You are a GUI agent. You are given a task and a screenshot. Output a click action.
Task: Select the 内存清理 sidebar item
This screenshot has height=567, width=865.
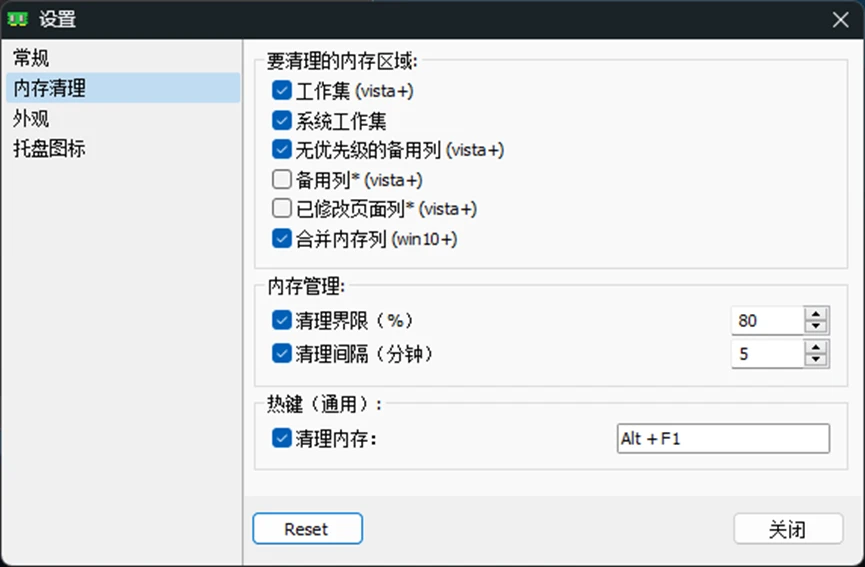click(x=123, y=88)
